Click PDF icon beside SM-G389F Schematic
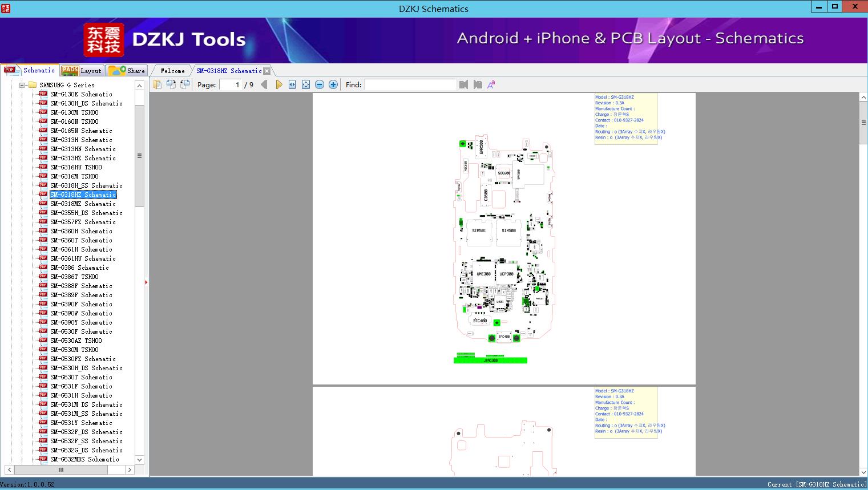Screen dimensions: 868x490 click(43, 294)
